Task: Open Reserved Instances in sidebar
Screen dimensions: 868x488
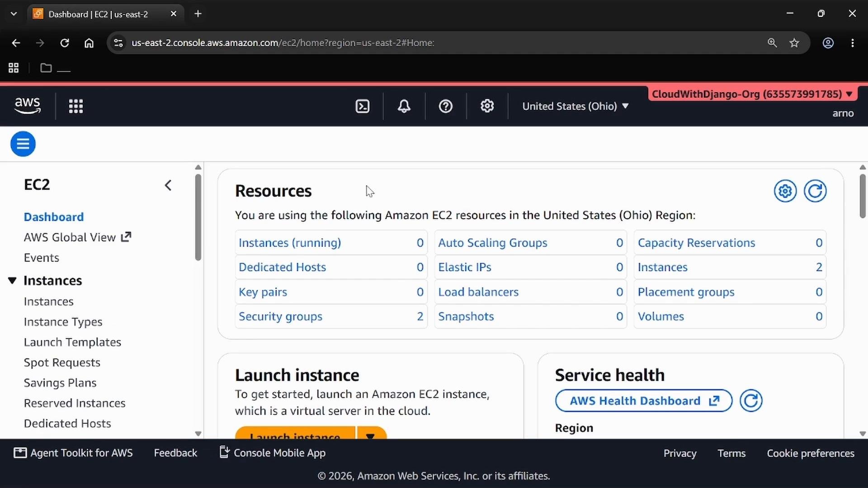Action: tap(75, 403)
